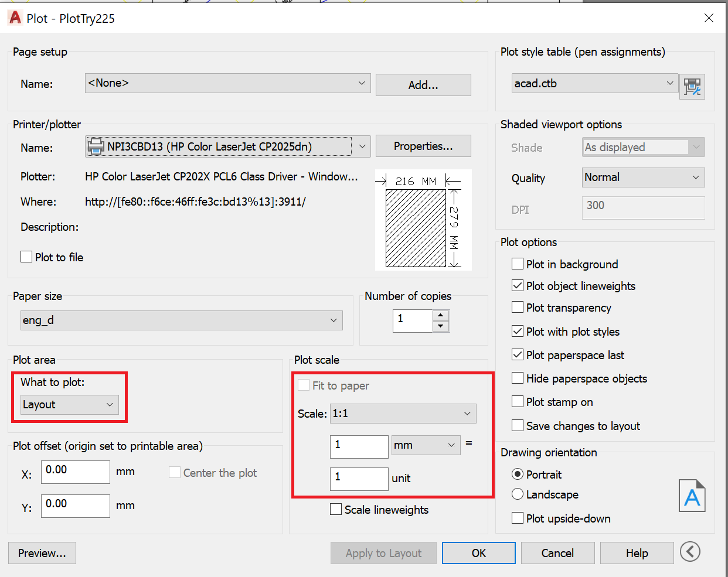
Task: Turn on Plot stamp on
Action: pos(518,402)
